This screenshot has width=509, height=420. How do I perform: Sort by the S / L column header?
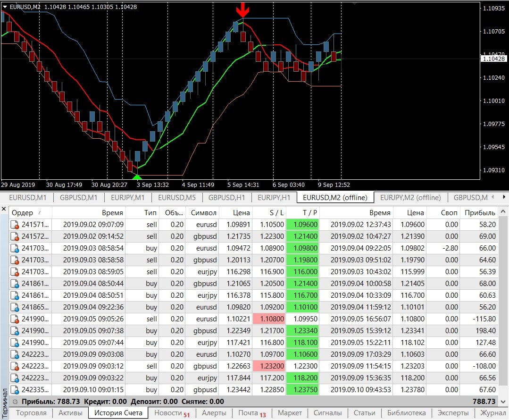[269, 212]
